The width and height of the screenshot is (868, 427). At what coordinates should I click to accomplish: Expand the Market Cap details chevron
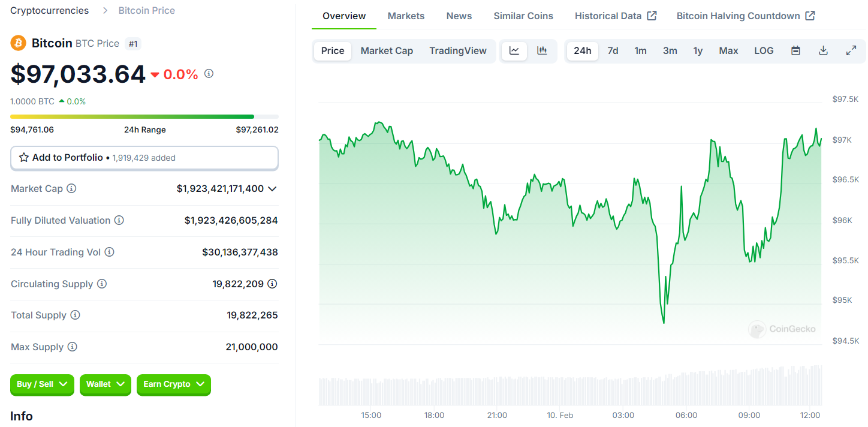pyautogui.click(x=272, y=188)
